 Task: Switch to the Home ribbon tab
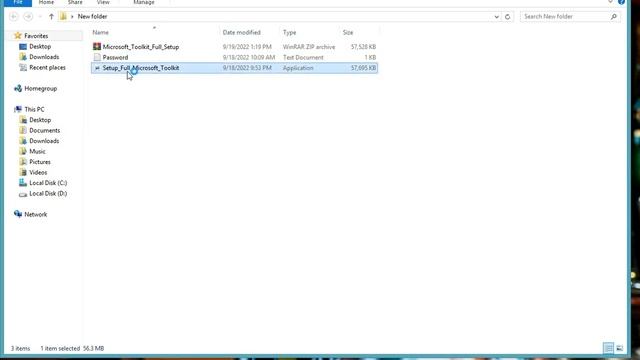[46, 2]
